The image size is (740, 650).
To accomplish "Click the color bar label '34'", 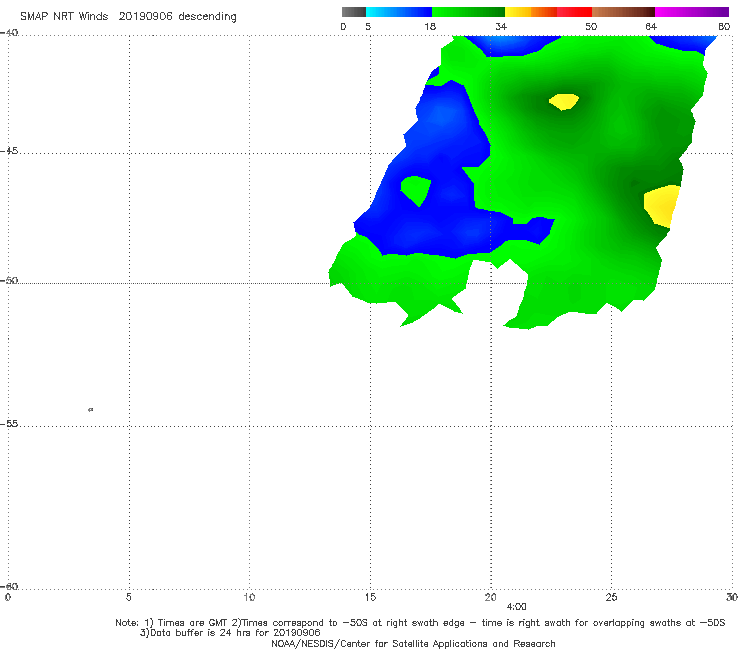I will pos(501,27).
